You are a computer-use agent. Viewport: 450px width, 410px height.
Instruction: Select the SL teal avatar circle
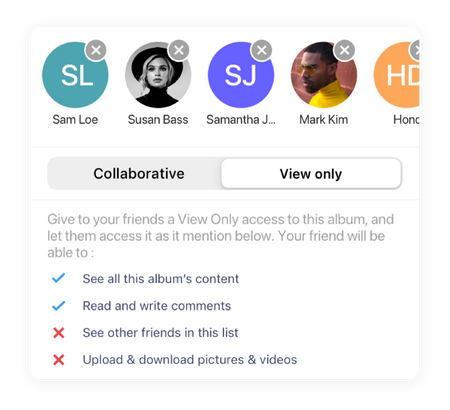75,75
